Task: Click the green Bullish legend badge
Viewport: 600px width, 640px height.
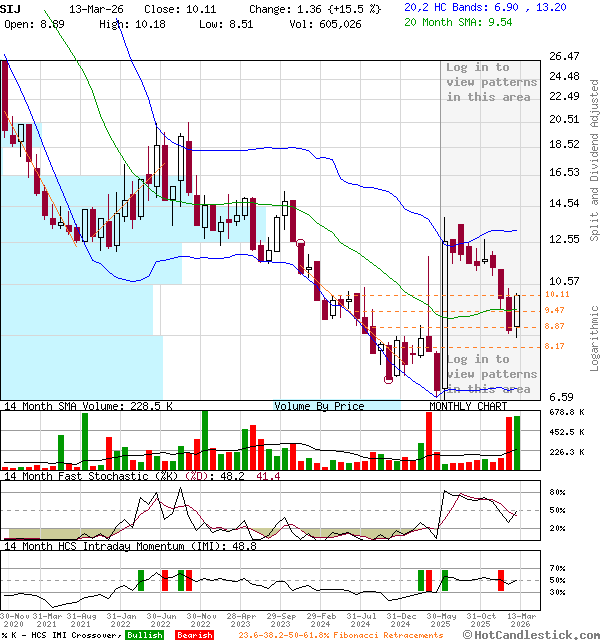Action: [x=144, y=634]
